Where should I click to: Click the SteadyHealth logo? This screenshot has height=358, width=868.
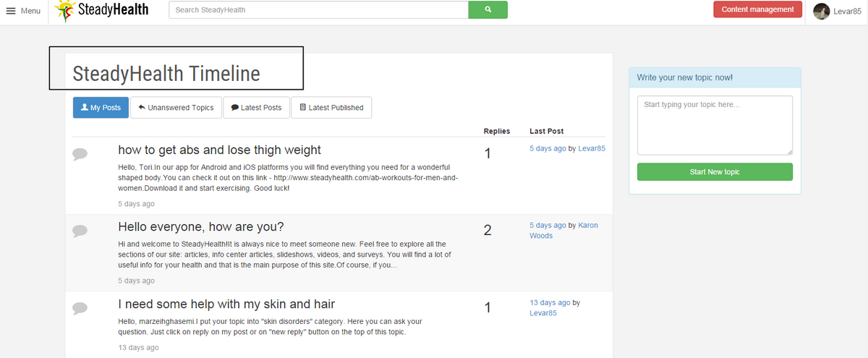pos(102,10)
